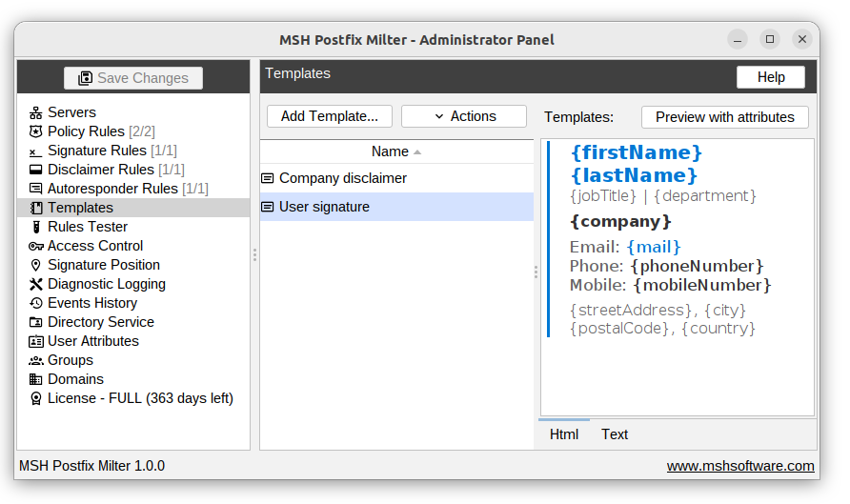Click the Add Template... button

pos(330,116)
